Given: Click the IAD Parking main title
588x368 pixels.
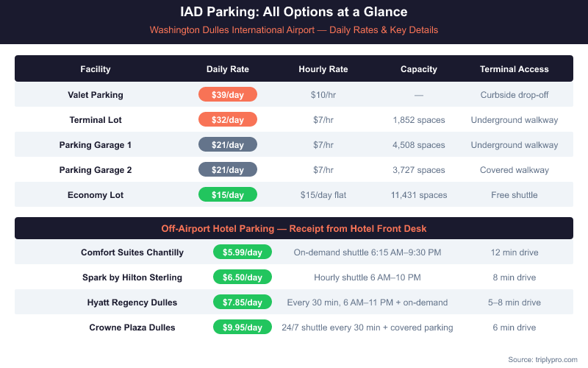Looking at the screenshot, I should (294, 13).
